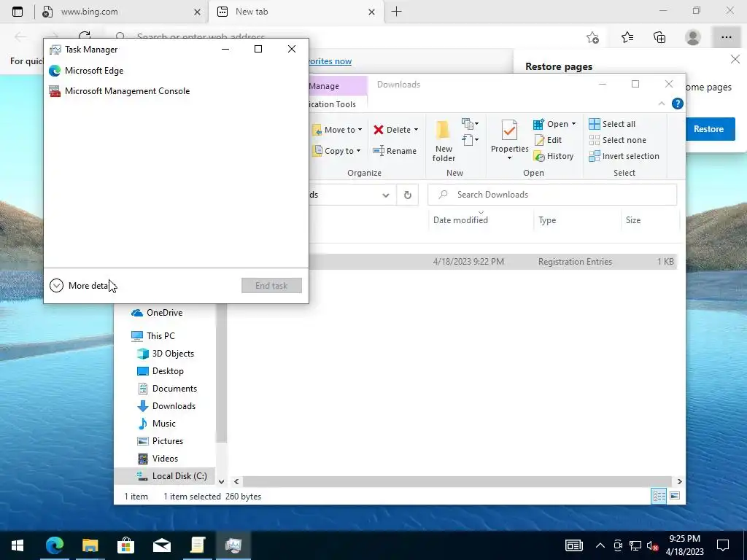
Task: Open Copy to dropdown in Explorer ribbon
Action: [x=337, y=151]
